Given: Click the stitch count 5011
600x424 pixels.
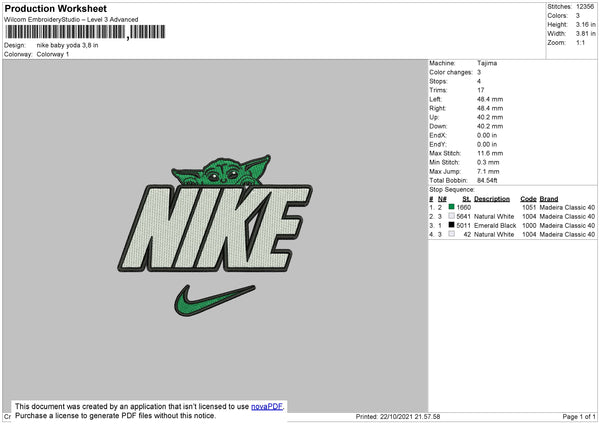Looking at the screenshot, I should (464, 225).
